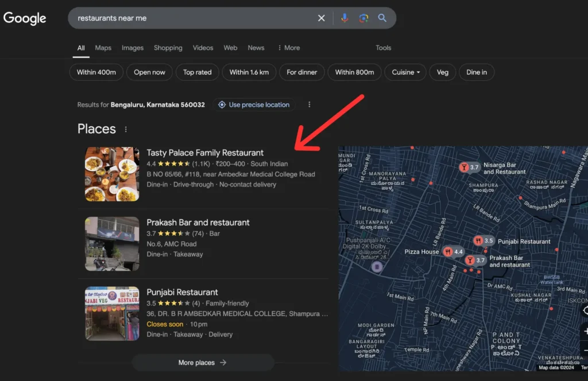
Task: Click the Pizza House map label
Action: click(x=421, y=252)
